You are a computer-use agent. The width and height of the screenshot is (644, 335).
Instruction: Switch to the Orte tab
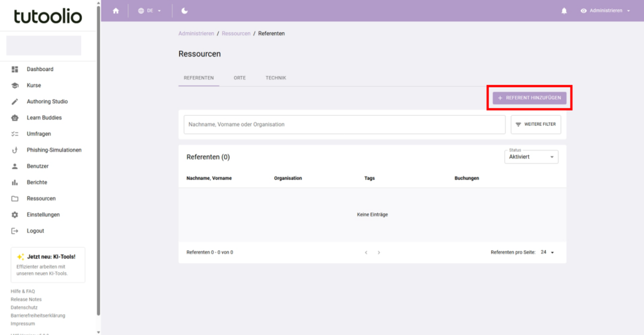[x=240, y=77]
